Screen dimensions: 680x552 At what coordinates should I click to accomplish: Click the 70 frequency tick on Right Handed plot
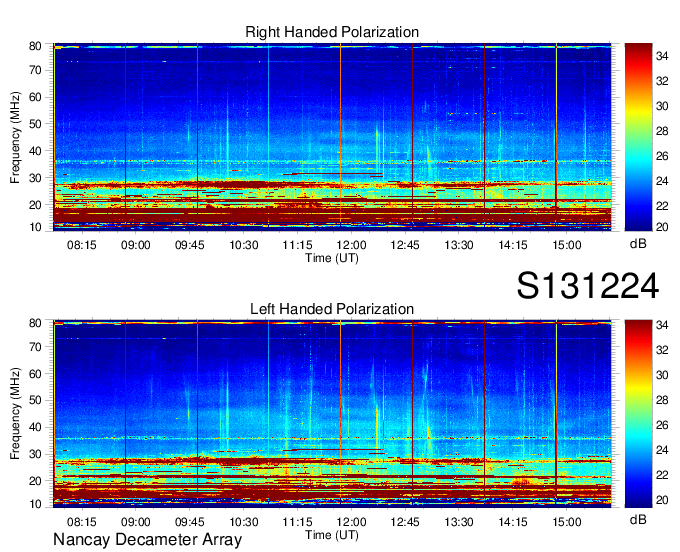point(35,70)
